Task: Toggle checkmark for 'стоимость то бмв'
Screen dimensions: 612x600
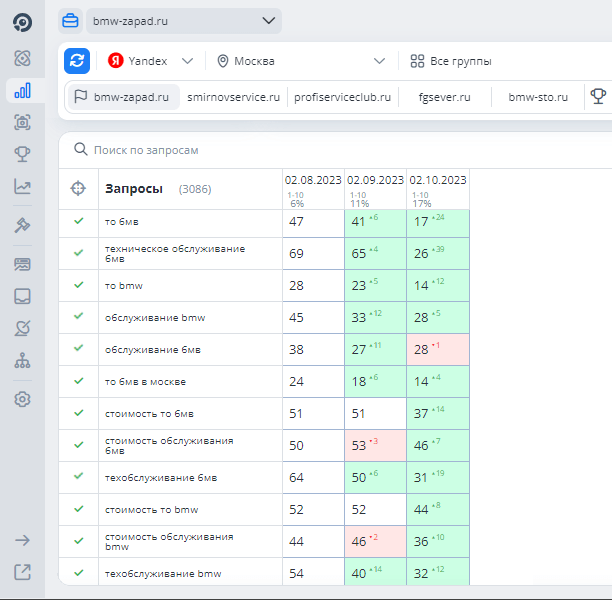Action: coord(78,413)
